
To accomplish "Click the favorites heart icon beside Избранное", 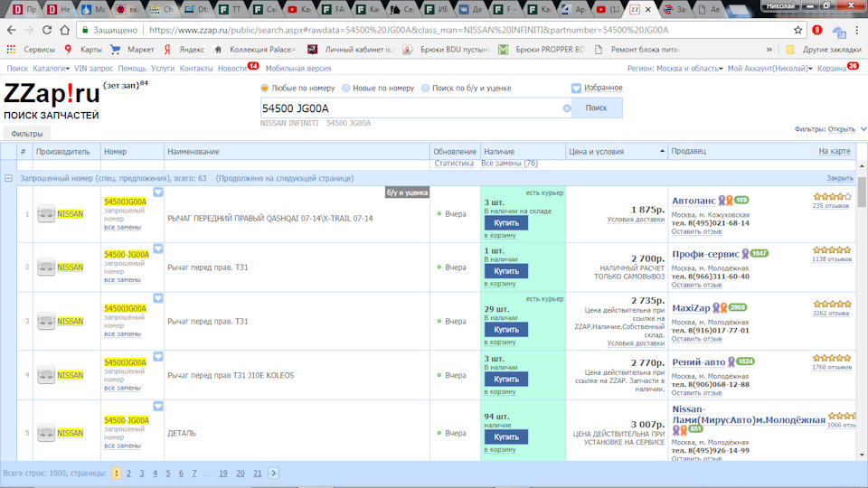I will [576, 88].
